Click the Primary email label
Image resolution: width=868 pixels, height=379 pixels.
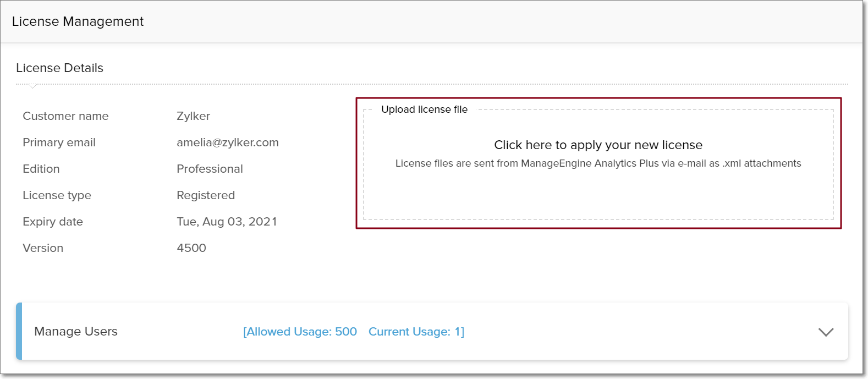(59, 142)
